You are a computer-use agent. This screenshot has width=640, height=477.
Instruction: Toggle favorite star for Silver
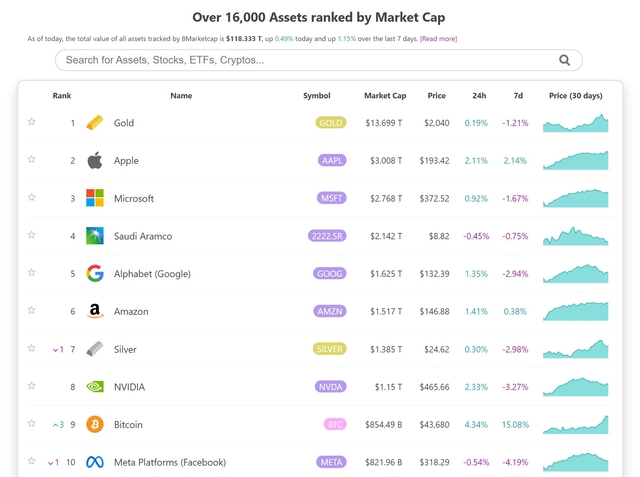[x=32, y=349]
